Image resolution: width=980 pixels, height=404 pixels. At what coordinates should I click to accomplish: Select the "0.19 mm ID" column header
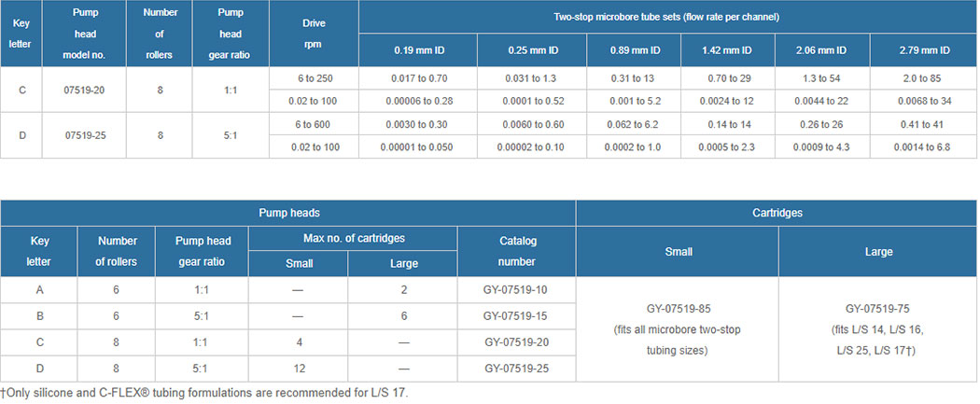[x=417, y=50]
